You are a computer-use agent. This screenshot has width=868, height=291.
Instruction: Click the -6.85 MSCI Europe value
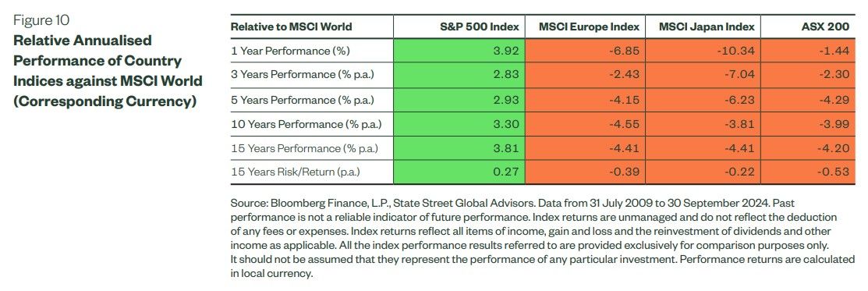pos(625,51)
